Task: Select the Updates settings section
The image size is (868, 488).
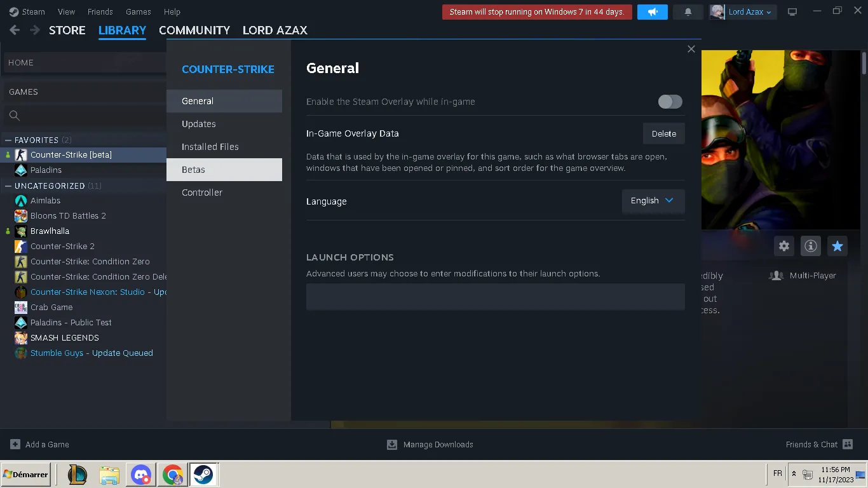Action: tap(224, 124)
